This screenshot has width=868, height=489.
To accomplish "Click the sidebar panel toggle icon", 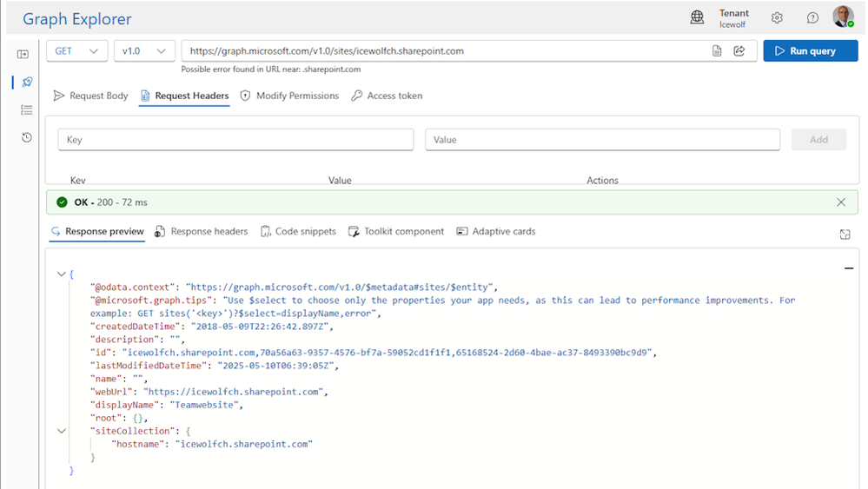I will coord(23,54).
